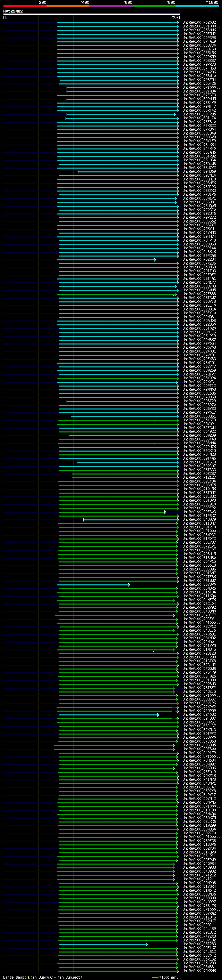Select hit label UniRef100_Q6RT42
This screenshot has width=222, height=980.
[199, 110]
